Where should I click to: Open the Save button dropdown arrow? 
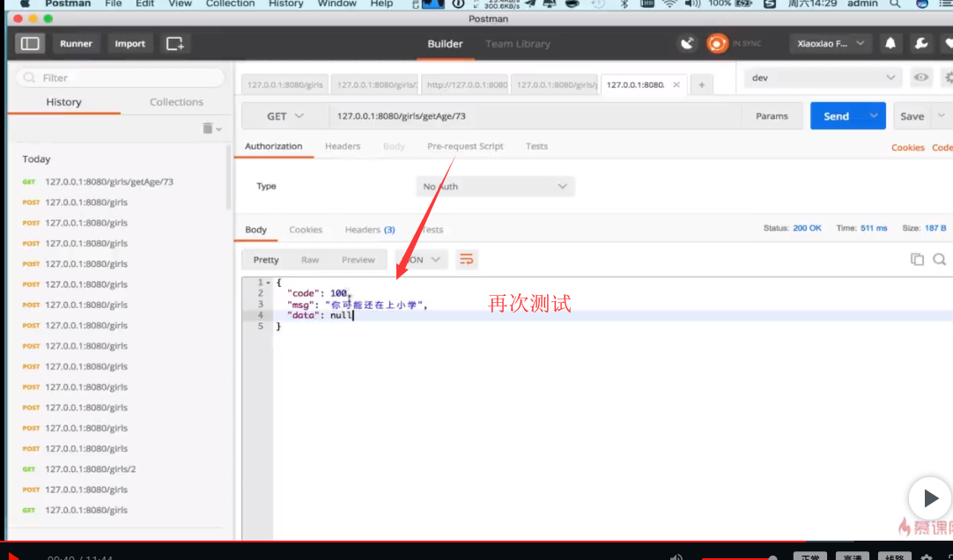pyautogui.click(x=942, y=116)
